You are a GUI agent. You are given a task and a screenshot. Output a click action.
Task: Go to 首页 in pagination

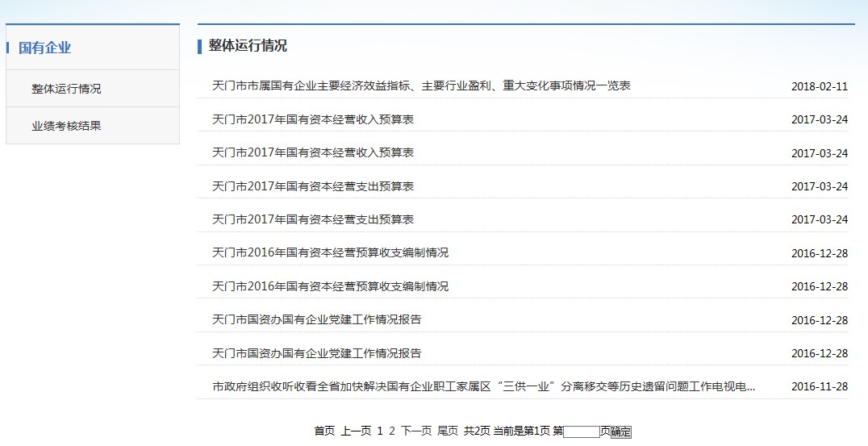pos(324,431)
